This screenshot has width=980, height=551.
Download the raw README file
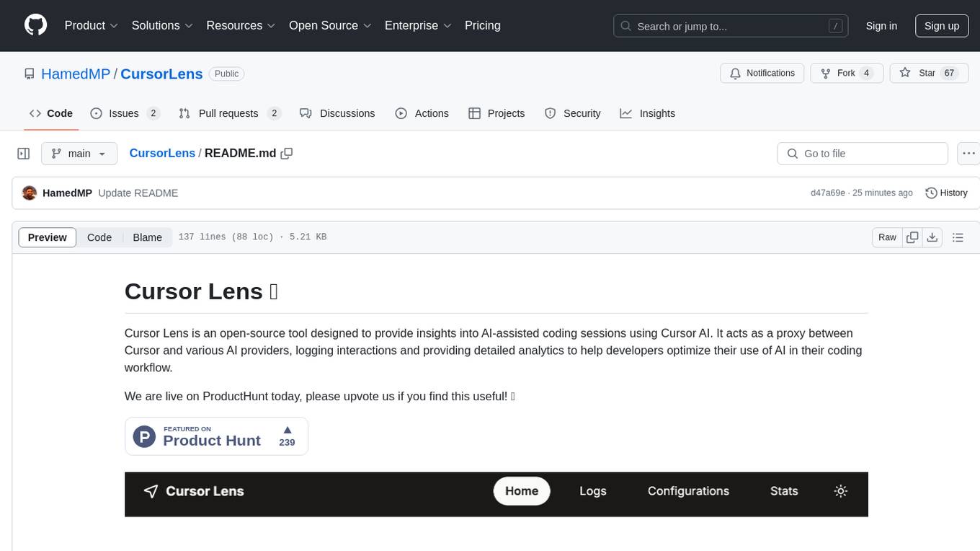click(x=932, y=237)
